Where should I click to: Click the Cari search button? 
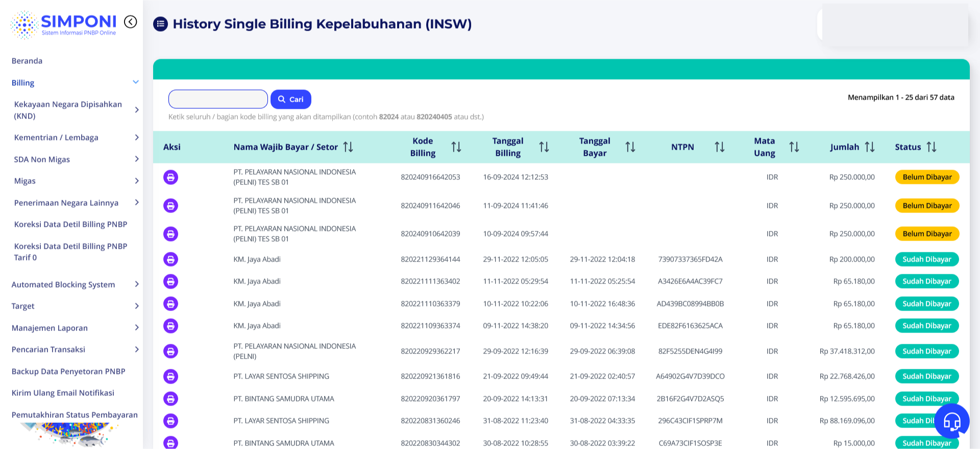coord(290,99)
